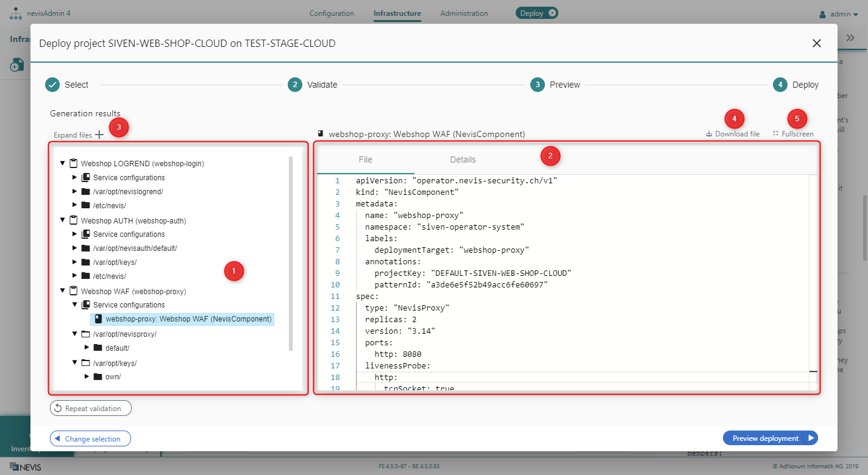Close the deploy project dialog
This screenshot has width=868, height=475.
pyautogui.click(x=816, y=43)
